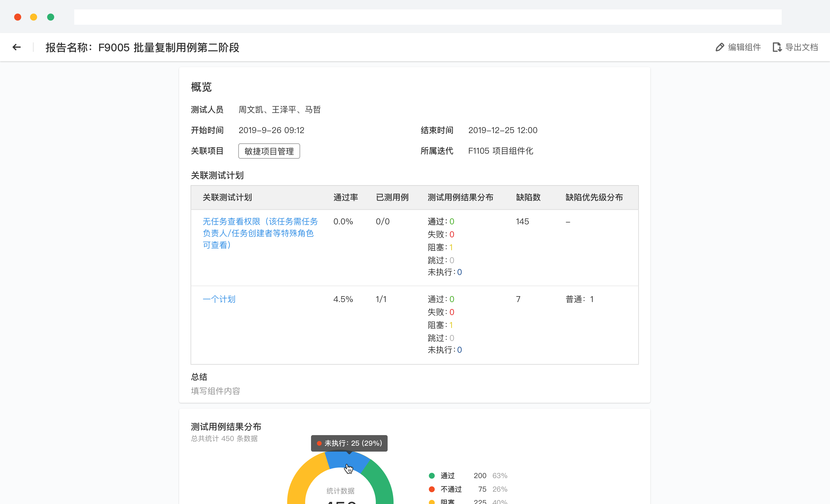Click the yellow 阻塞 legend dot

(x=431, y=501)
